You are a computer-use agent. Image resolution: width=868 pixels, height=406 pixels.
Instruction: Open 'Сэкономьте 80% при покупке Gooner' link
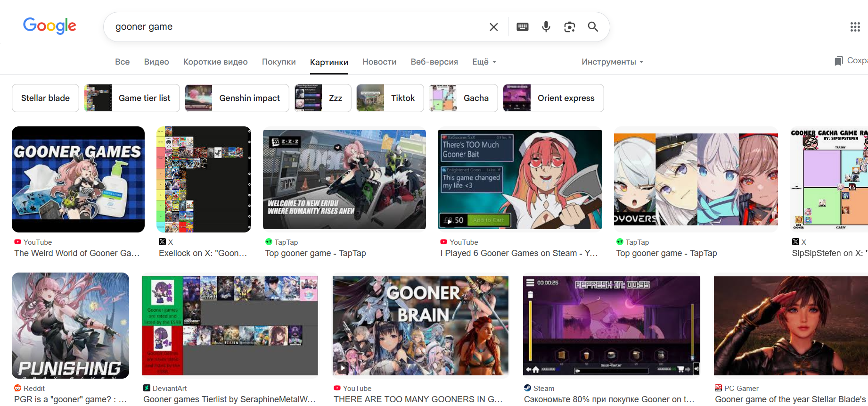click(x=609, y=399)
